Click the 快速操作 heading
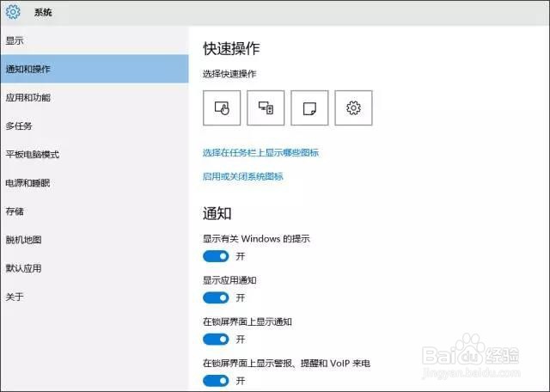550x392 pixels. pyautogui.click(x=231, y=48)
